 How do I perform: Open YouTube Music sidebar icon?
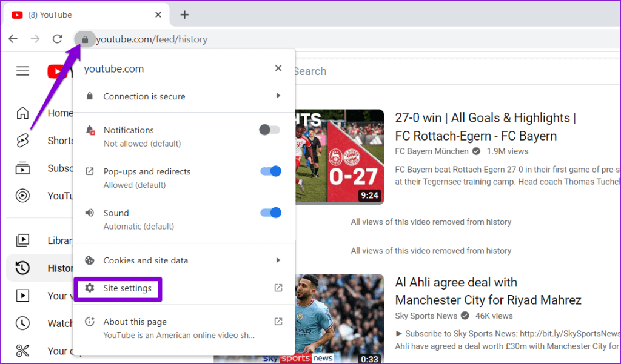click(22, 196)
